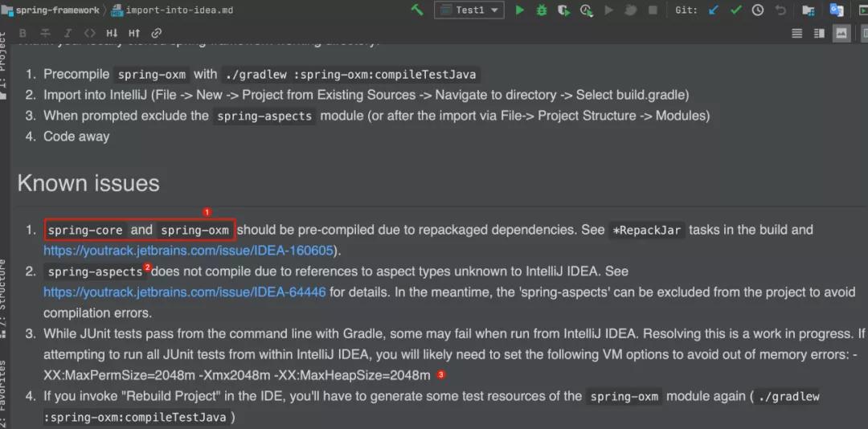Image resolution: width=868 pixels, height=429 pixels.
Task: Click 'Git:' label in the toolbar
Action: 686,10
